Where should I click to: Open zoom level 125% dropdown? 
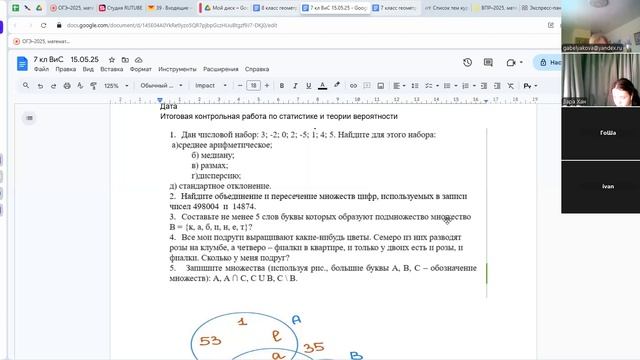coord(116,86)
